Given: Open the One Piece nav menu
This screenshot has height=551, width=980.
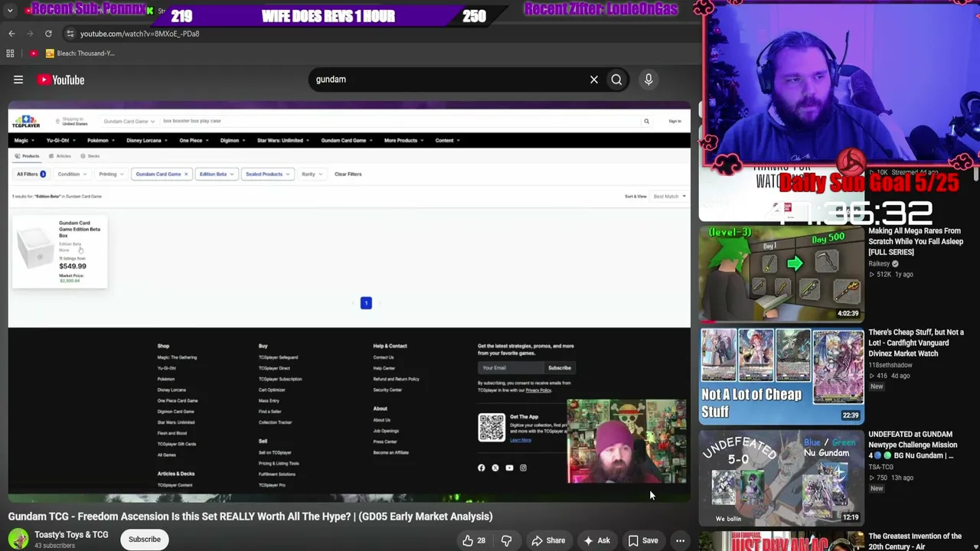Looking at the screenshot, I should tap(194, 141).
